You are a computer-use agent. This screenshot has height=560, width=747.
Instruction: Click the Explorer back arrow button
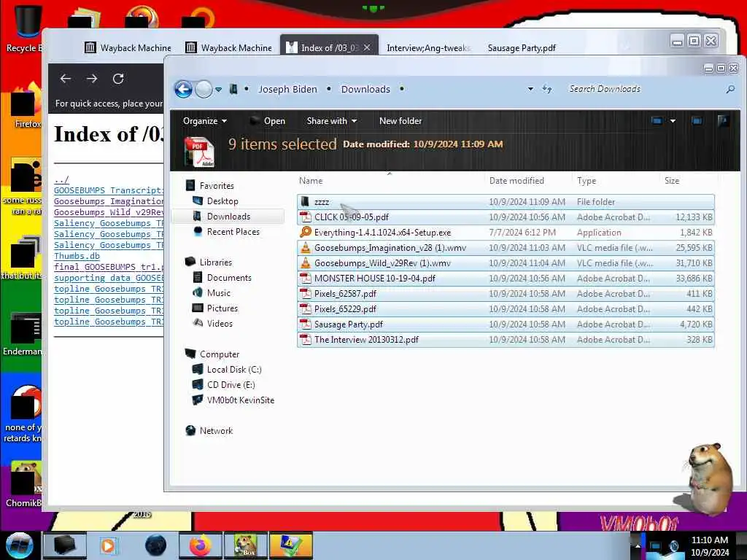tap(183, 89)
